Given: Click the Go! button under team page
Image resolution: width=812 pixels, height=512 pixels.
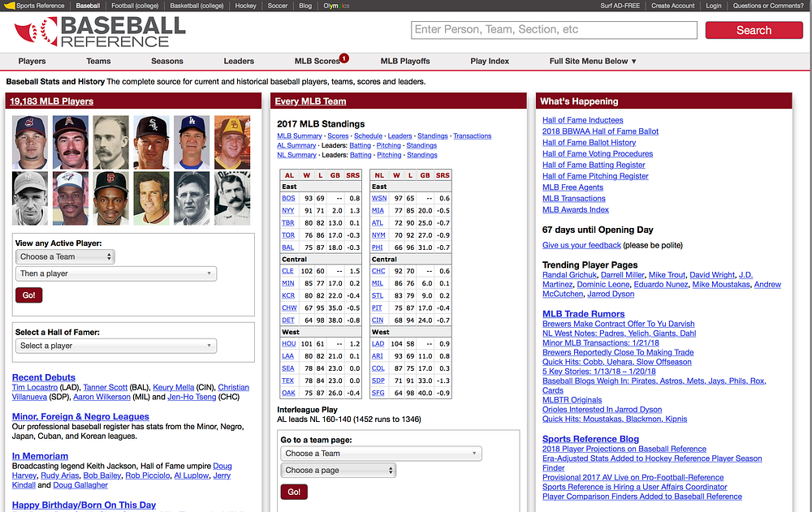Looking at the screenshot, I should coord(294,492).
